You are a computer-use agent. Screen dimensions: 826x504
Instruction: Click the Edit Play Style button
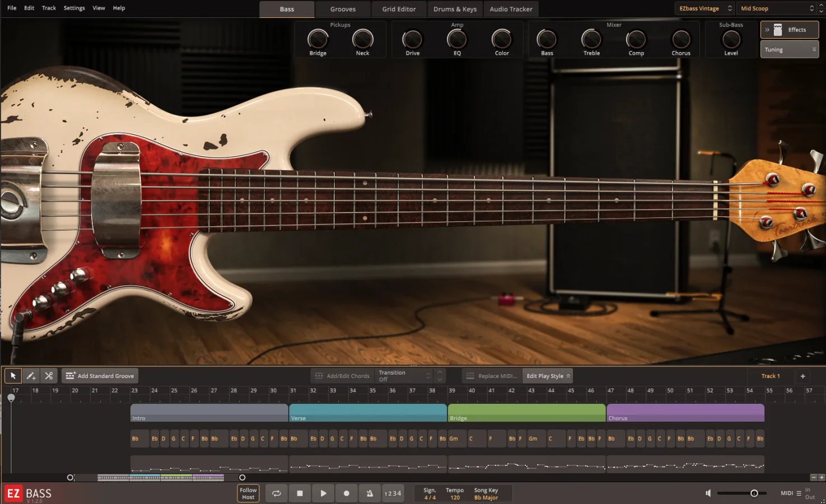[547, 376]
